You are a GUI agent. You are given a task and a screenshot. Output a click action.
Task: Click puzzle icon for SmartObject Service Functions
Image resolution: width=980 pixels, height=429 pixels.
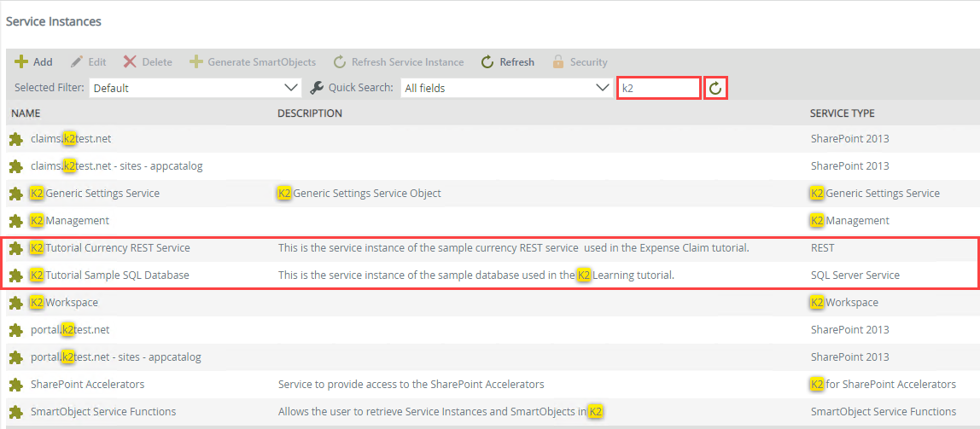[15, 411]
